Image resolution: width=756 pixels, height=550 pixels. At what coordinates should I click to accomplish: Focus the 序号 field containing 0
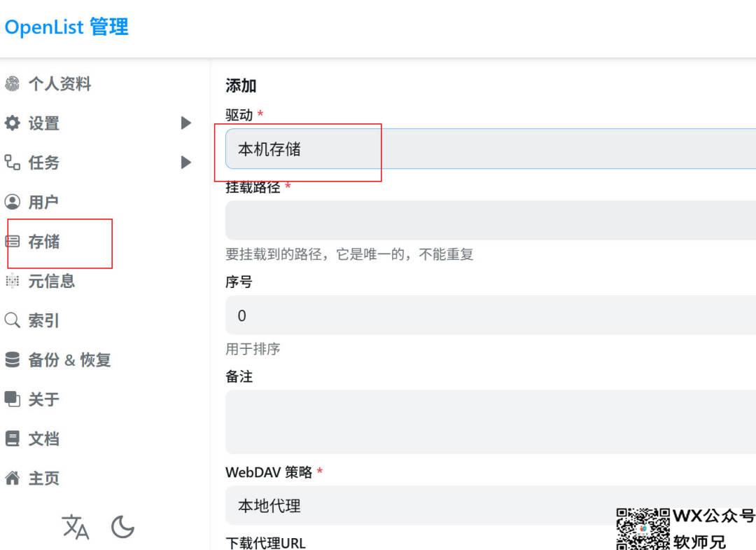[x=490, y=315]
